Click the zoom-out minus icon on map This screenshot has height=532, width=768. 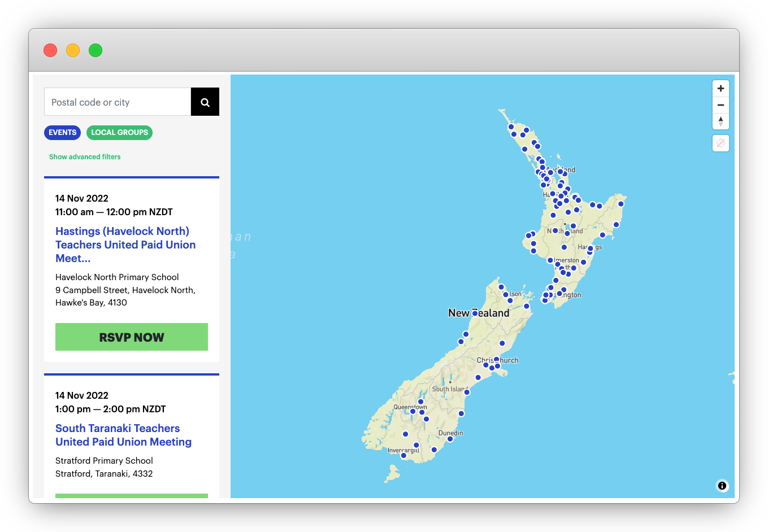pyautogui.click(x=721, y=105)
